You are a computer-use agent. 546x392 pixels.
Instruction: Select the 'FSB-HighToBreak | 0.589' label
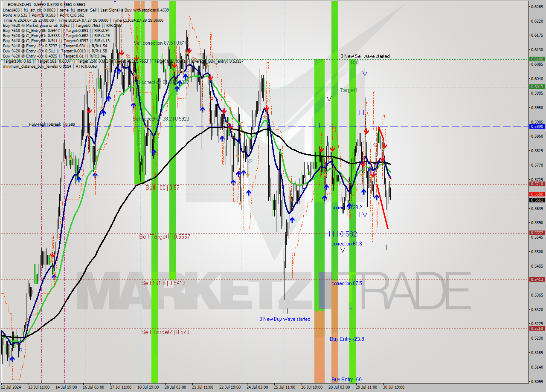coord(52,124)
